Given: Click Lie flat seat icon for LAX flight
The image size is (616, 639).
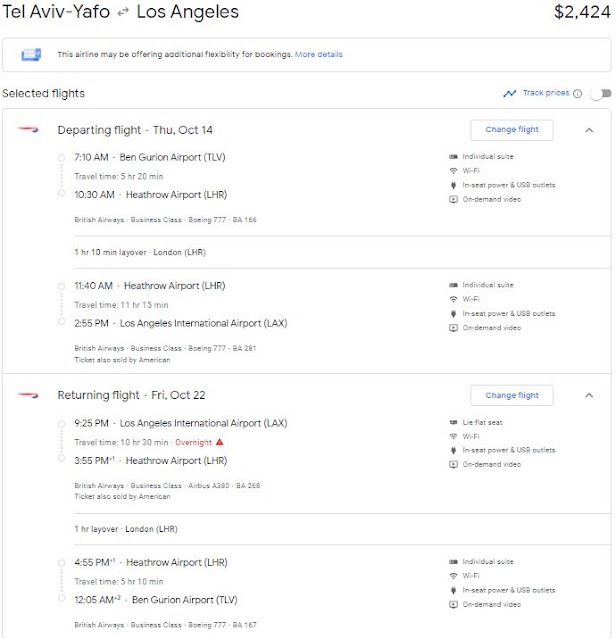Looking at the screenshot, I should [x=453, y=422].
